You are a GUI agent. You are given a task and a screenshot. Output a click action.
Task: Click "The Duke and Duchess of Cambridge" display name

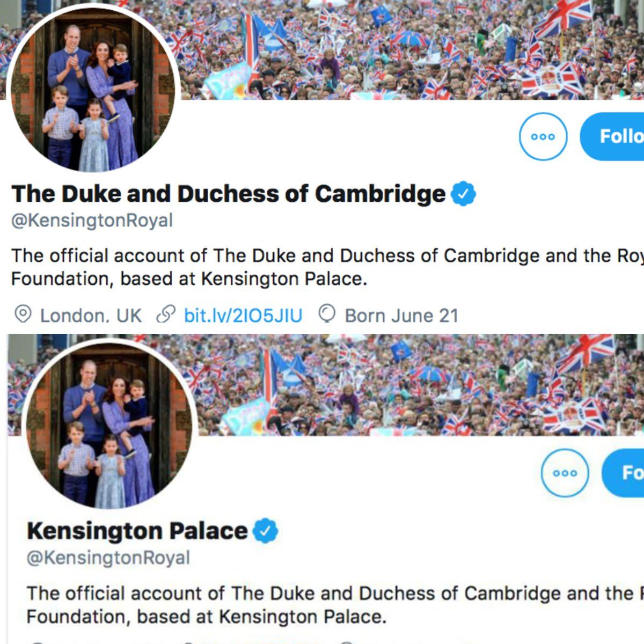tap(228, 194)
